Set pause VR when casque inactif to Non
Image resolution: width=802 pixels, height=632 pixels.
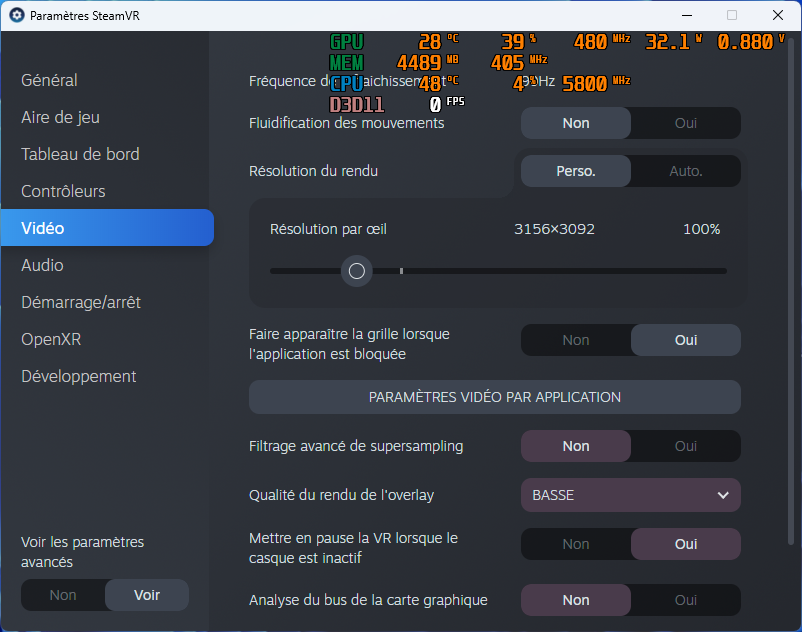[x=576, y=544]
